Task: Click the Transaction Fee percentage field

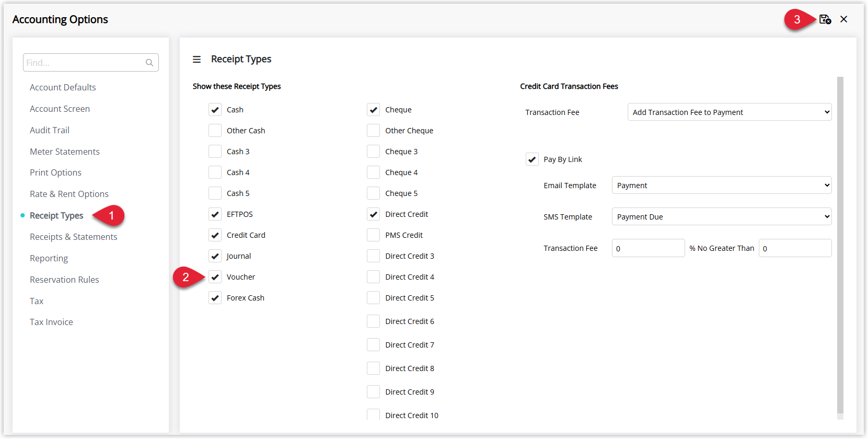Action: coord(648,248)
